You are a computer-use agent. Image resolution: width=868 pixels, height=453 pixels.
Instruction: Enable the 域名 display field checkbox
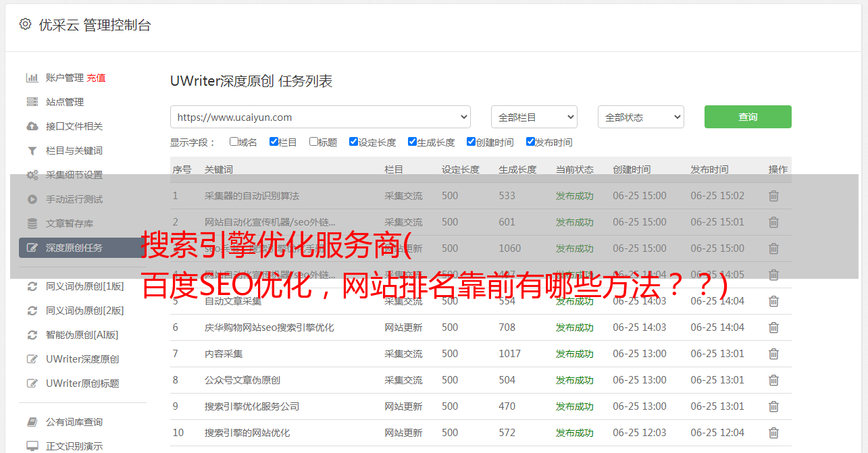pyautogui.click(x=234, y=142)
